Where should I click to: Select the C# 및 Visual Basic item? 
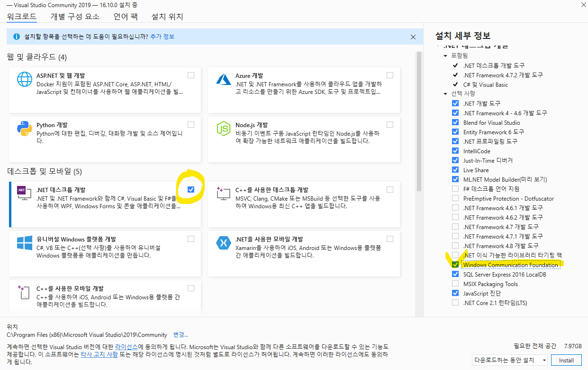pyautogui.click(x=486, y=84)
